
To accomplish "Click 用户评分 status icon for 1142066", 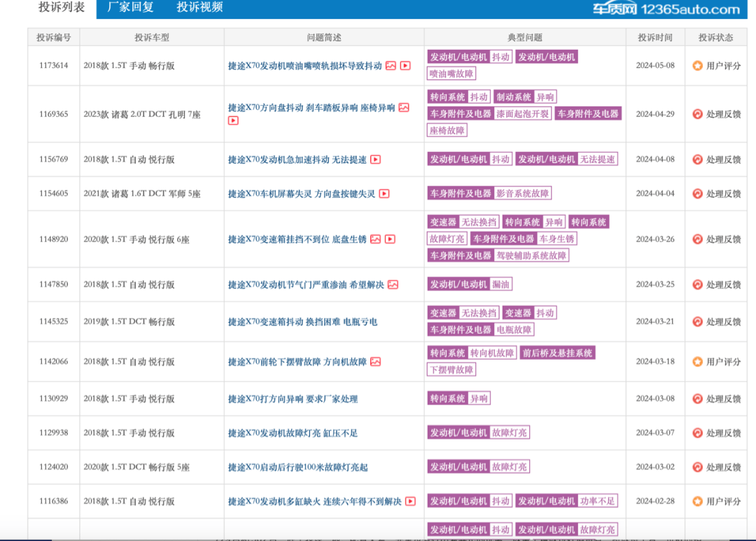I will pos(698,362).
